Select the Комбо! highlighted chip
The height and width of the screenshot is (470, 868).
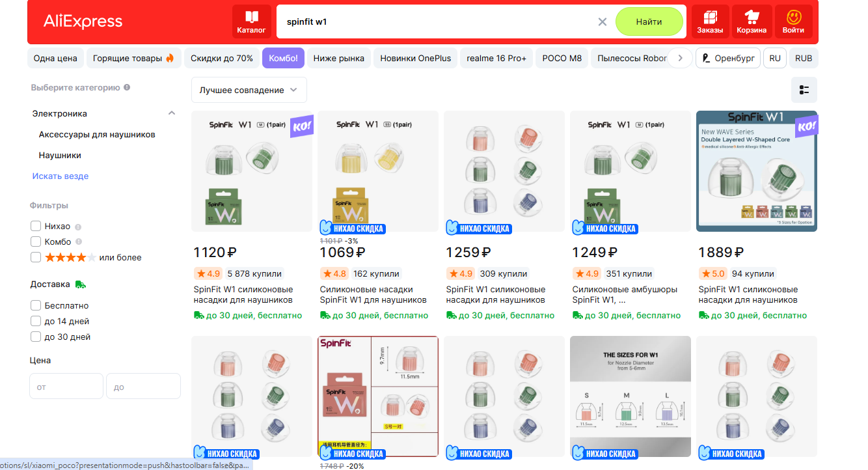click(x=283, y=58)
